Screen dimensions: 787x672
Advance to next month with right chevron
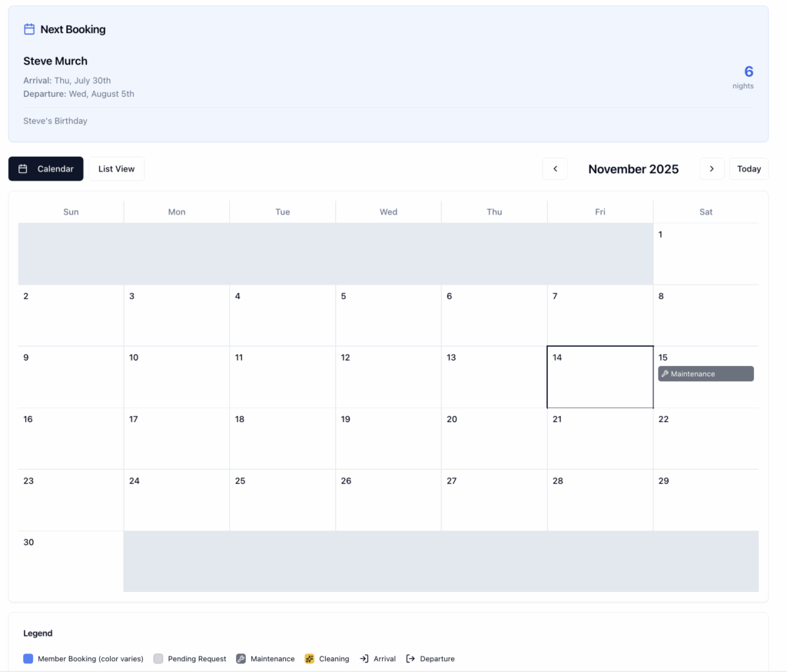(712, 169)
